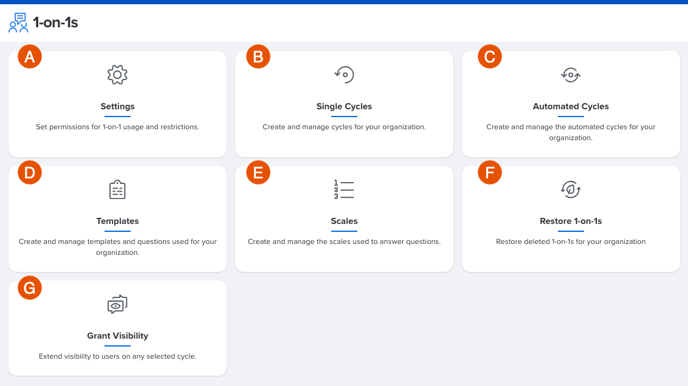Click the Scales numbered list icon
Viewport: 688px width, 386px height.
coord(344,189)
